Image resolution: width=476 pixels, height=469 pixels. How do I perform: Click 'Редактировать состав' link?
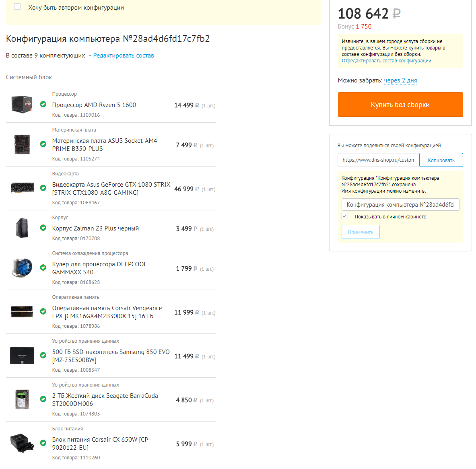tap(124, 56)
